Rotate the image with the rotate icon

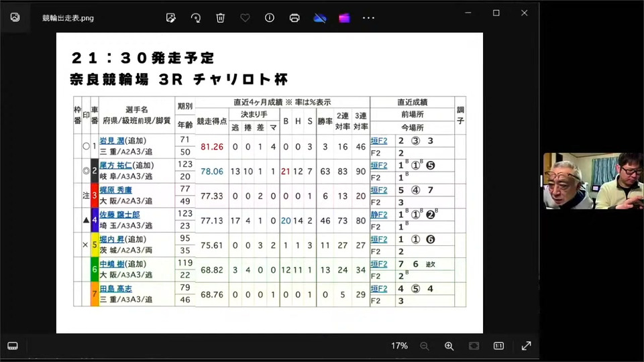(x=195, y=17)
